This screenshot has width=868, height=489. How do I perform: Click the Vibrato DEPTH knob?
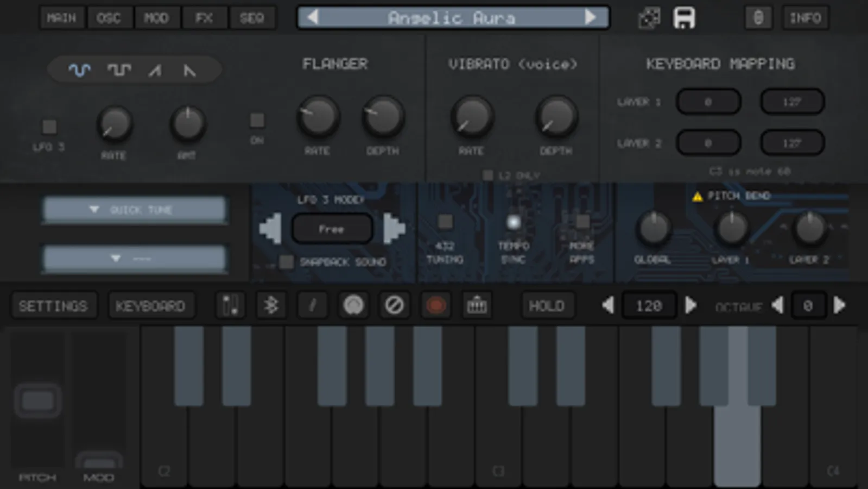tap(556, 116)
